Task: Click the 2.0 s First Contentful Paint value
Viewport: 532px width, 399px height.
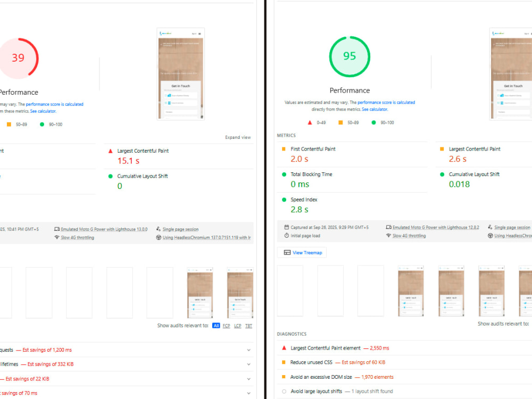Action: point(299,159)
